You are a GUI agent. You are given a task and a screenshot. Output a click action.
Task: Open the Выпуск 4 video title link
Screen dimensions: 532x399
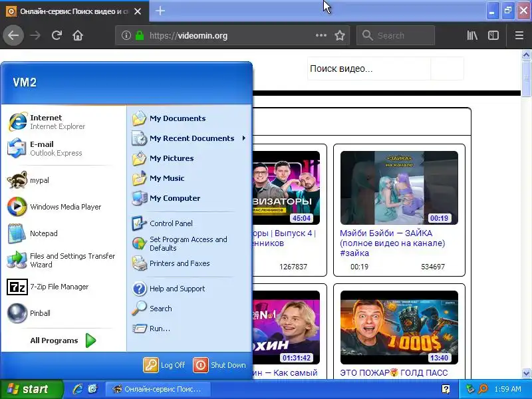point(285,238)
